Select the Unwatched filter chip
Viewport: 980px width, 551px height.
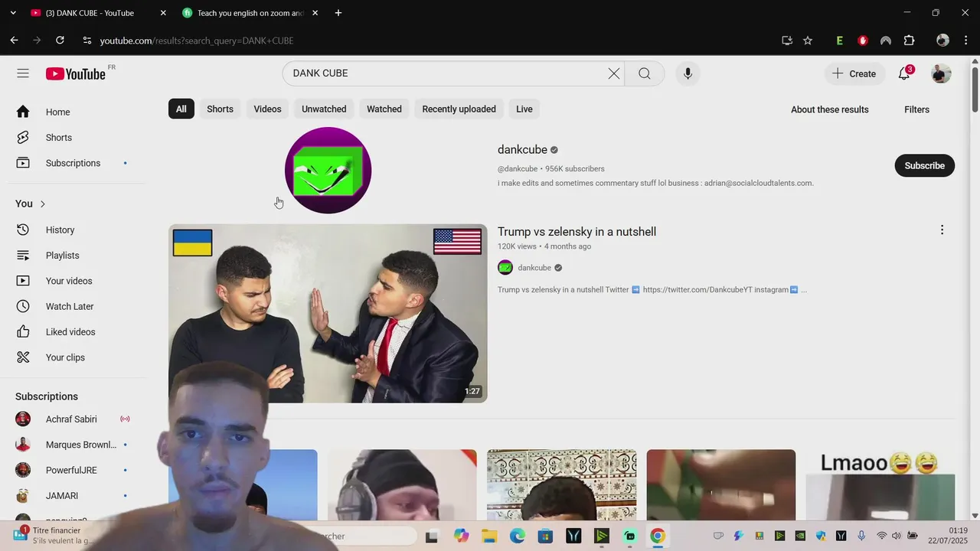324,109
